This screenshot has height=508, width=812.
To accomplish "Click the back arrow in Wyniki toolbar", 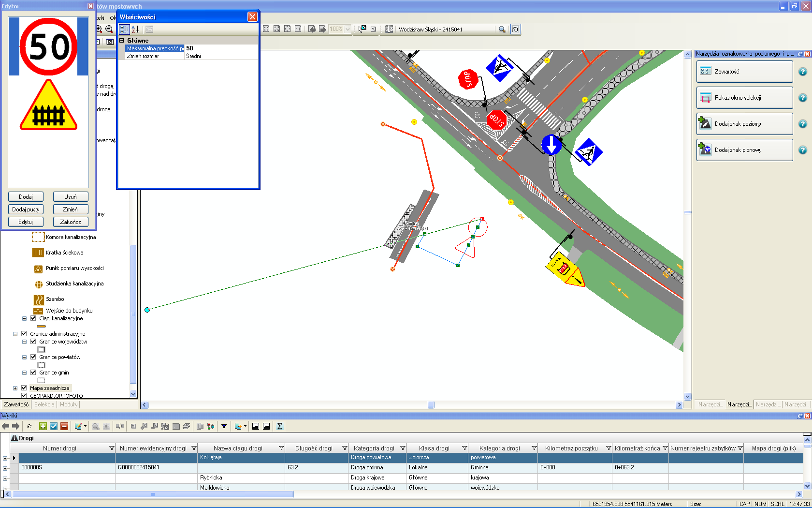I will [x=6, y=426].
